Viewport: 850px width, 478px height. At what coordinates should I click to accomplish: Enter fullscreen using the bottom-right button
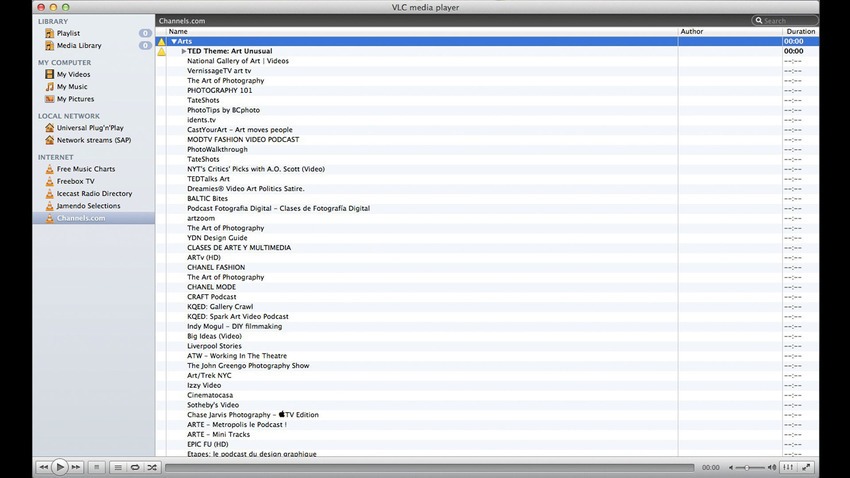[807, 467]
